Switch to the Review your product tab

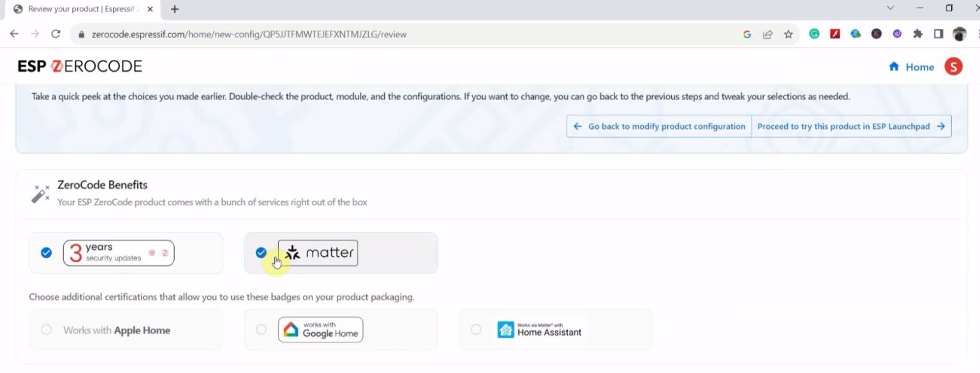77,9
